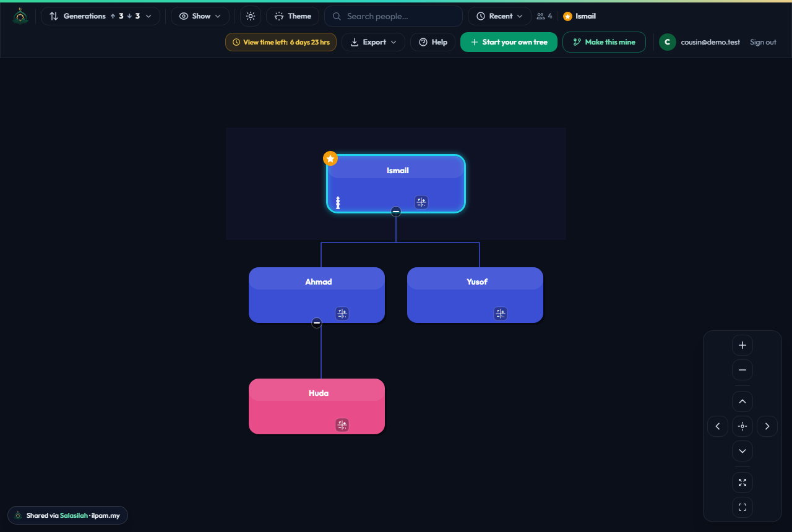This screenshot has width=792, height=532.
Task: Toggle light mode with sun icon
Action: point(250,16)
